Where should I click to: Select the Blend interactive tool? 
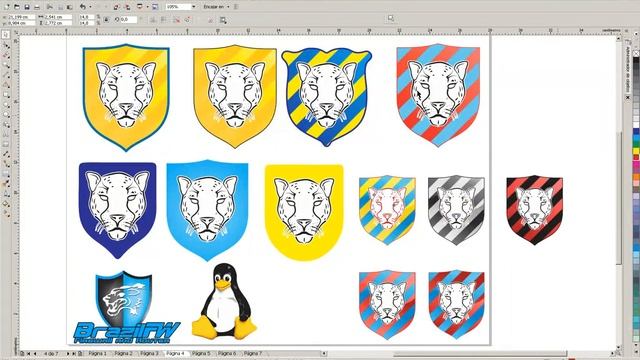coord(6,174)
